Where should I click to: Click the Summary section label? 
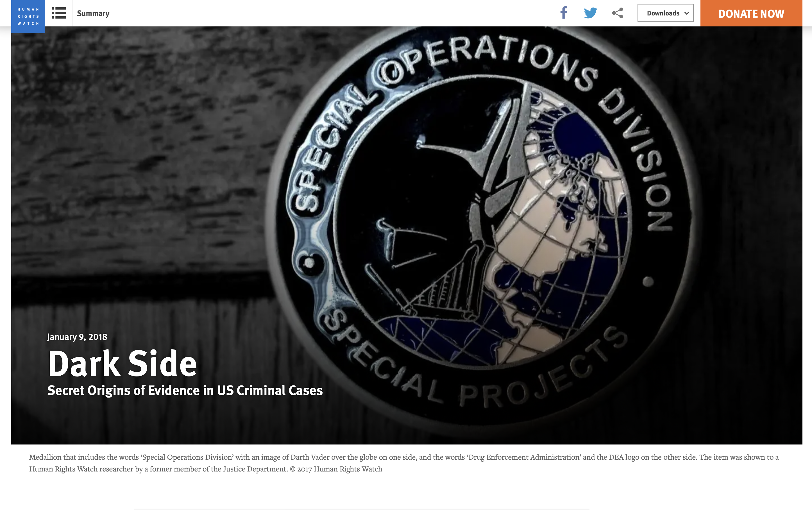click(93, 13)
